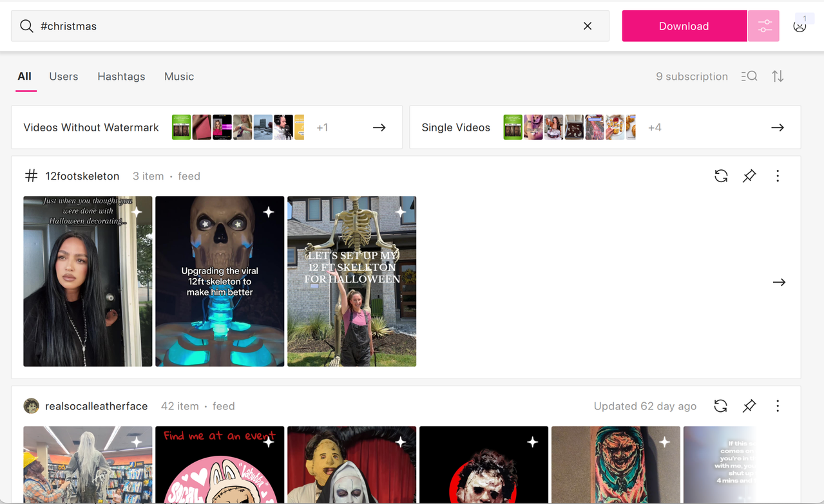
Task: Open Single Videos arrow
Action: click(x=778, y=127)
